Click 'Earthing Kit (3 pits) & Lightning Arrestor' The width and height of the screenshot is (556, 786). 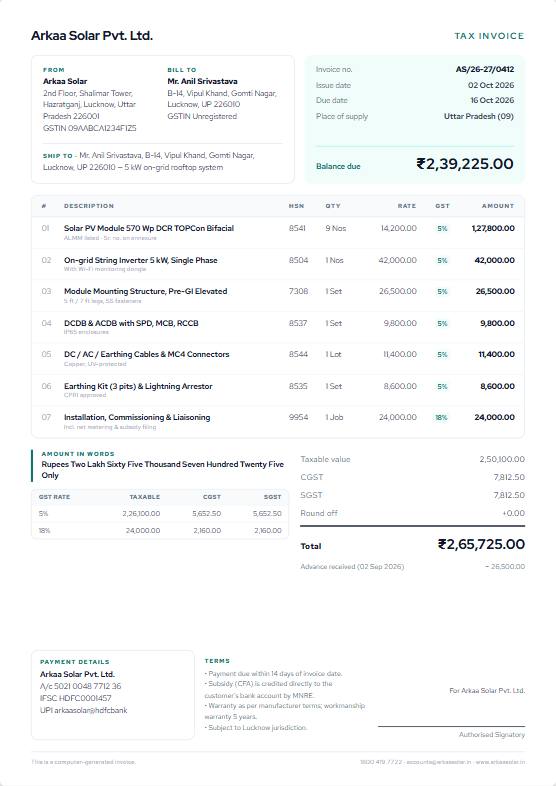coord(138,386)
